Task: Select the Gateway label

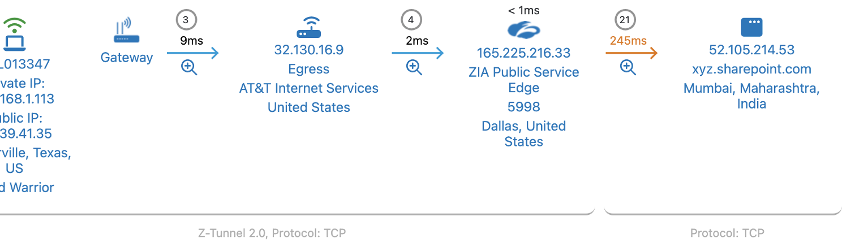Action: [x=127, y=58]
